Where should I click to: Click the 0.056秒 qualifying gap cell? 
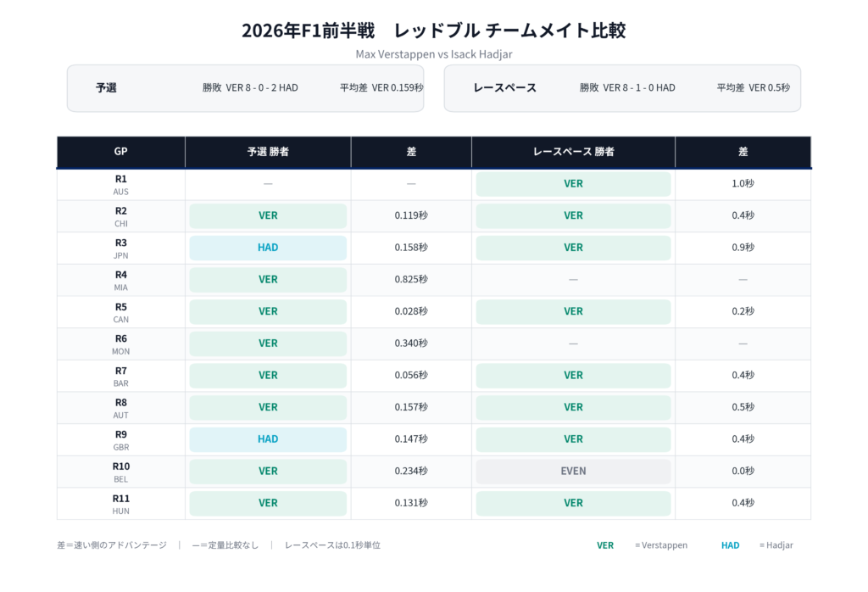point(411,376)
